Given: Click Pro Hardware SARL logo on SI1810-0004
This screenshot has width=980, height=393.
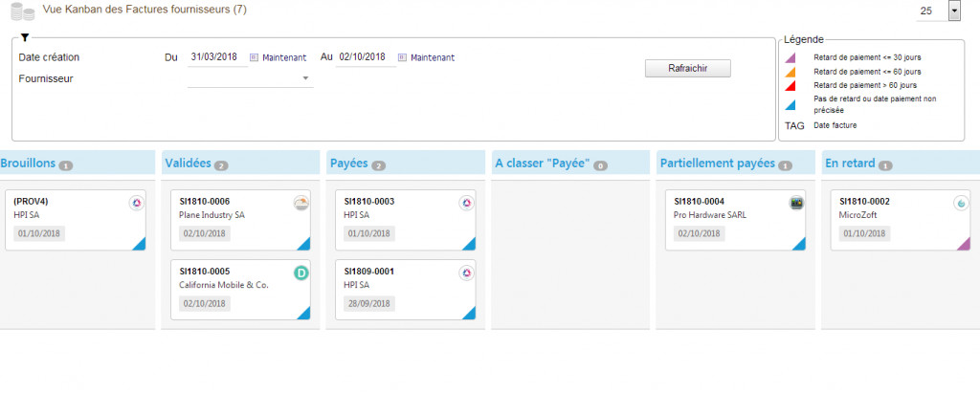Looking at the screenshot, I should tap(796, 203).
